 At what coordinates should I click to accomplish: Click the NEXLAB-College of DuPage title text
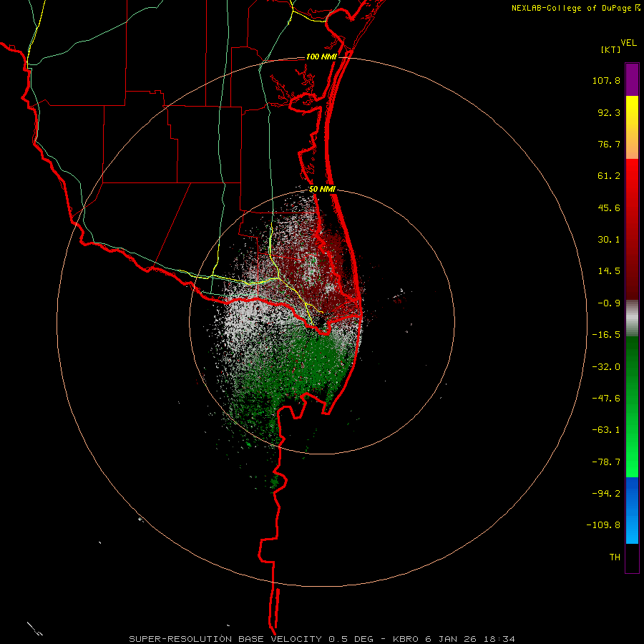click(x=572, y=8)
